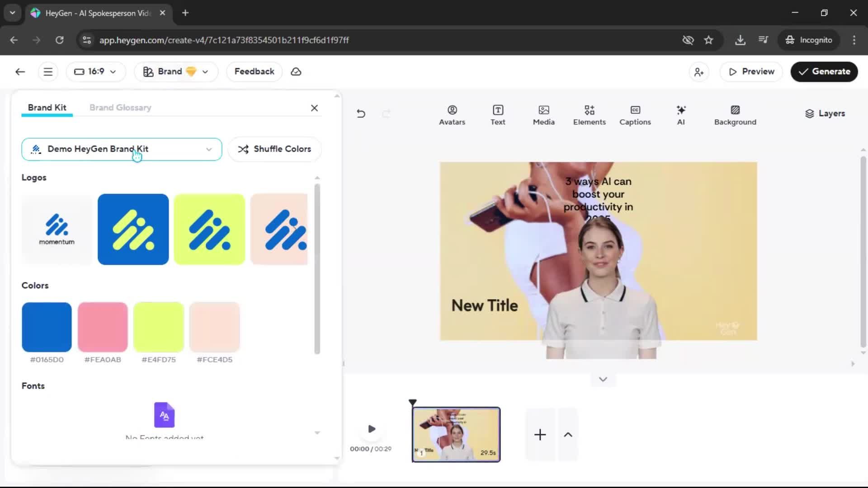Select the Brand Kit tab
Screen dimensions: 868x488
pyautogui.click(x=47, y=108)
